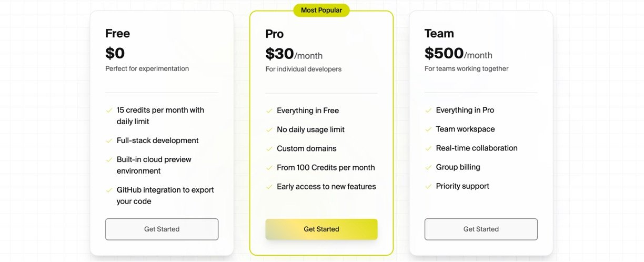Click the checkmark beside Everything in Free
This screenshot has width=644, height=262.
tap(269, 111)
